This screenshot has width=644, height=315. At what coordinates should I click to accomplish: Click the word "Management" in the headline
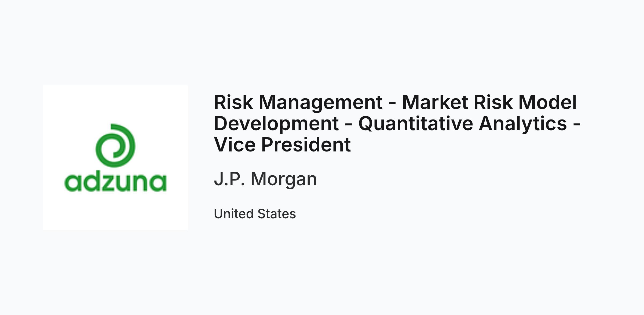point(320,103)
